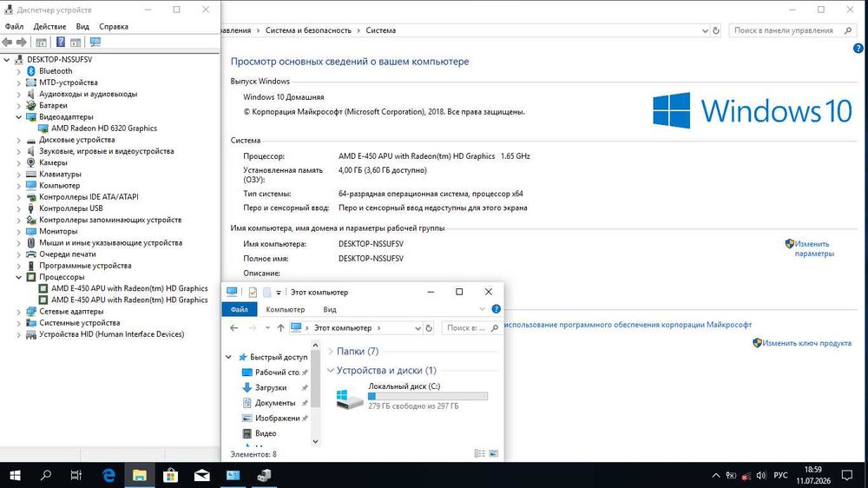Screen dimensions: 868x488
Task: Open the Вид menu in Device Manager
Action: [82, 27]
